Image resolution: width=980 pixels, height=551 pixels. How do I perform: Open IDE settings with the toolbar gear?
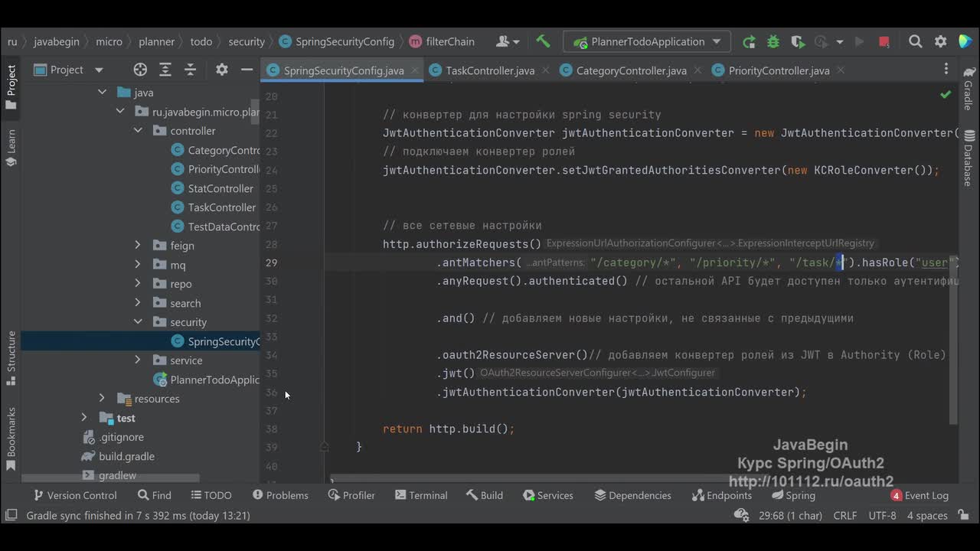pyautogui.click(x=940, y=41)
